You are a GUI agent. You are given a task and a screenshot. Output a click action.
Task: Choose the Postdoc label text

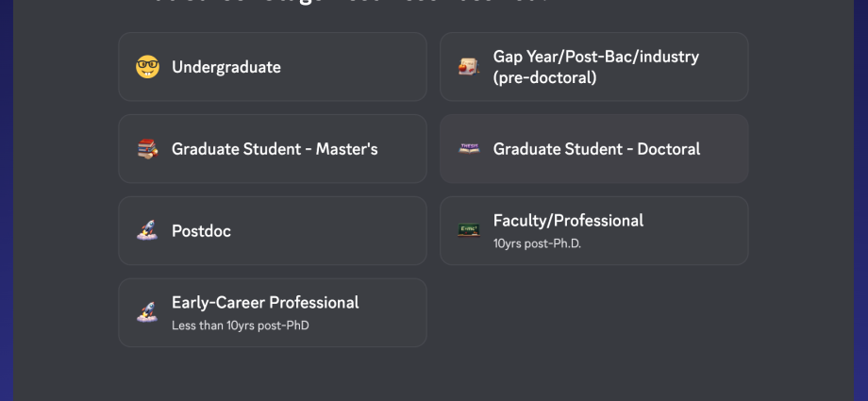[201, 231]
